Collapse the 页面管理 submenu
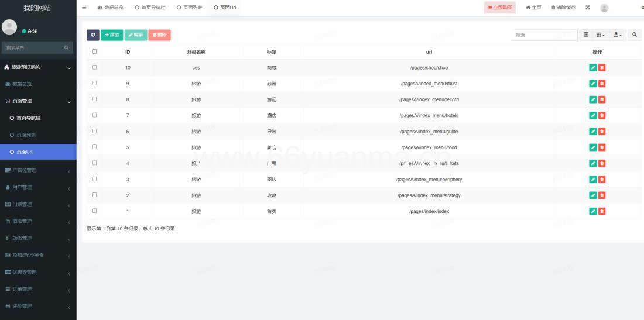This screenshot has width=644, height=320. (38, 101)
